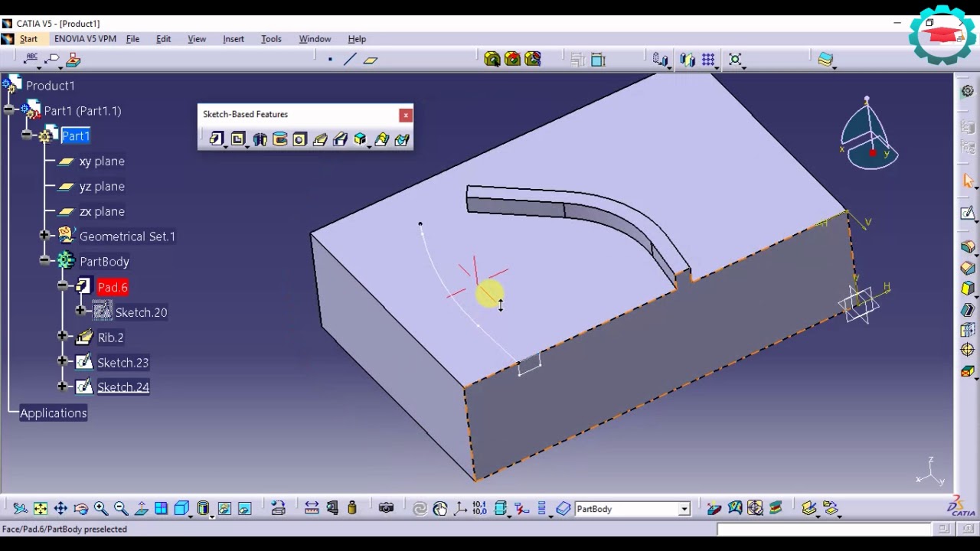Click the Text with ABC annotation icon
Image resolution: width=980 pixels, height=551 pixels.
[x=32, y=60]
